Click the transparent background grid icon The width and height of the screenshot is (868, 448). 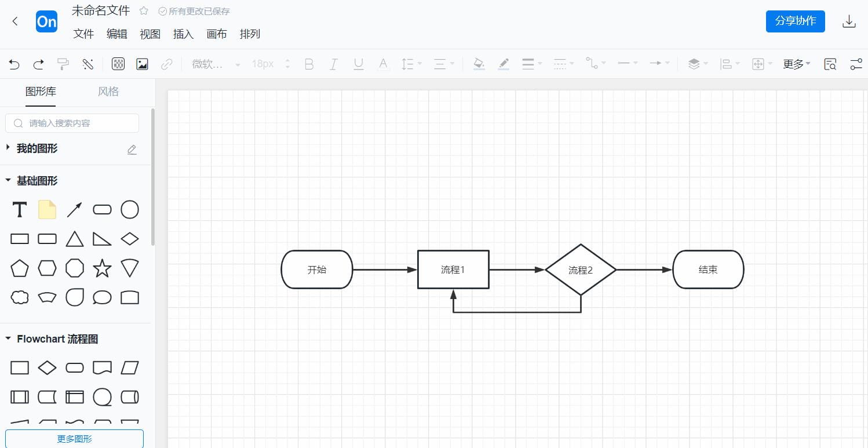click(x=118, y=64)
